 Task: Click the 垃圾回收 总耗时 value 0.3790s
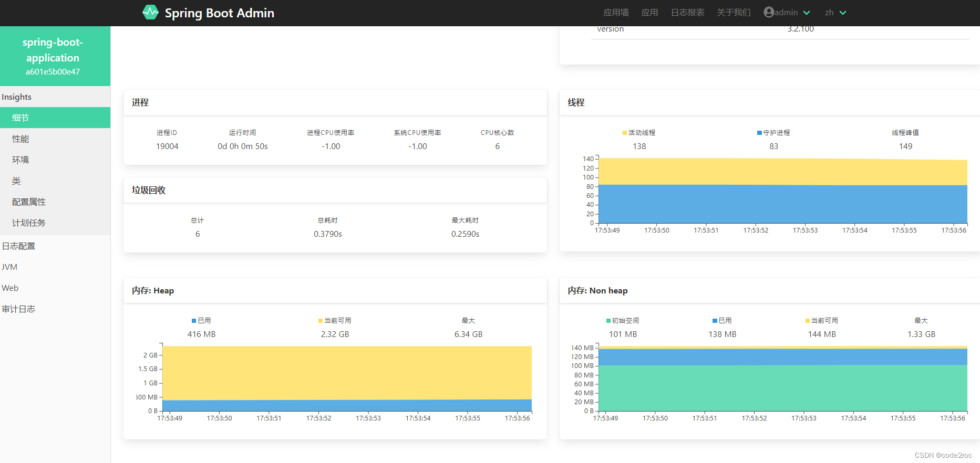(328, 234)
